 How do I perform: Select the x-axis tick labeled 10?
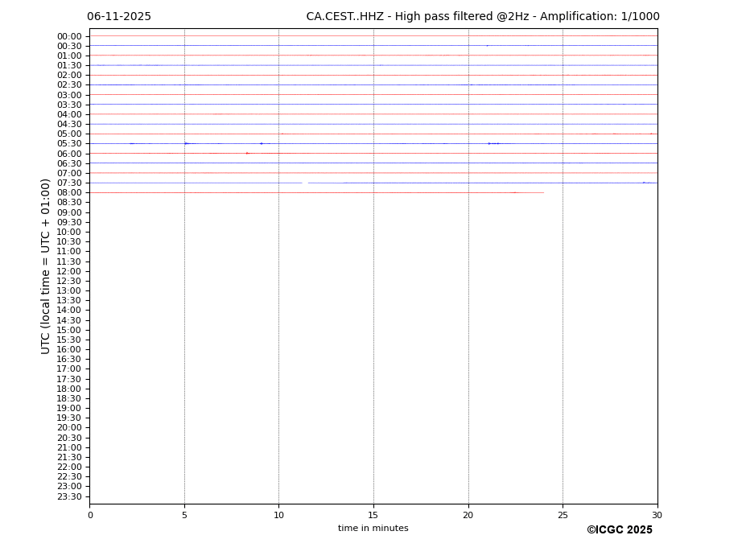pos(278,515)
